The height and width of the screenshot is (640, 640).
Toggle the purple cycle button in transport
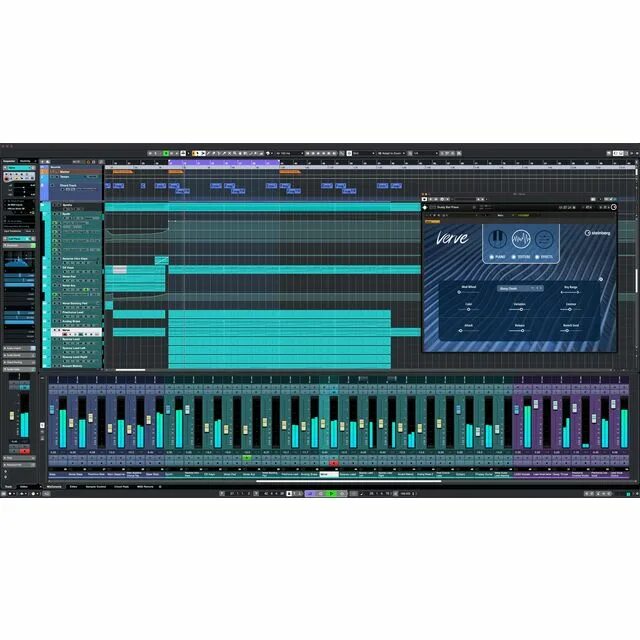310,493
